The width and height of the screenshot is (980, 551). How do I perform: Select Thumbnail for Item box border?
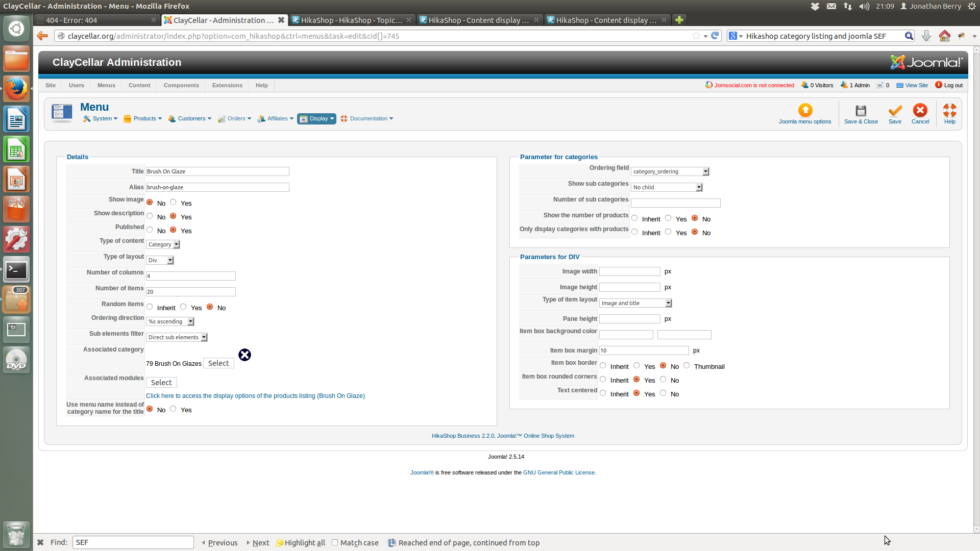[687, 366]
